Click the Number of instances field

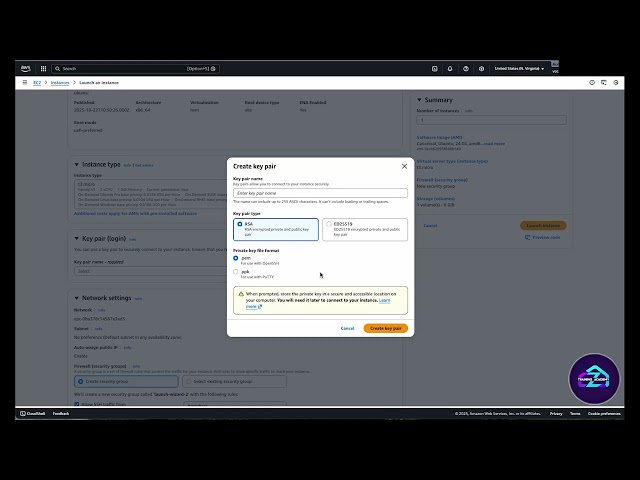[x=491, y=120]
